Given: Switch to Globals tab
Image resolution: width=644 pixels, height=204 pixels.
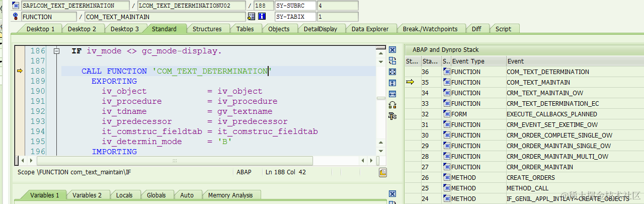Looking at the screenshot, I should click(x=156, y=195).
